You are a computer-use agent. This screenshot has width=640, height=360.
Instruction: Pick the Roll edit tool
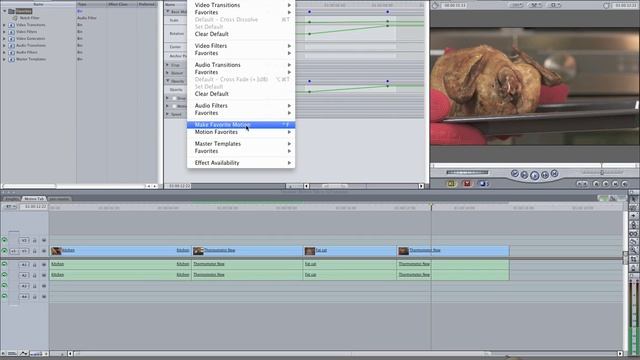(633, 225)
